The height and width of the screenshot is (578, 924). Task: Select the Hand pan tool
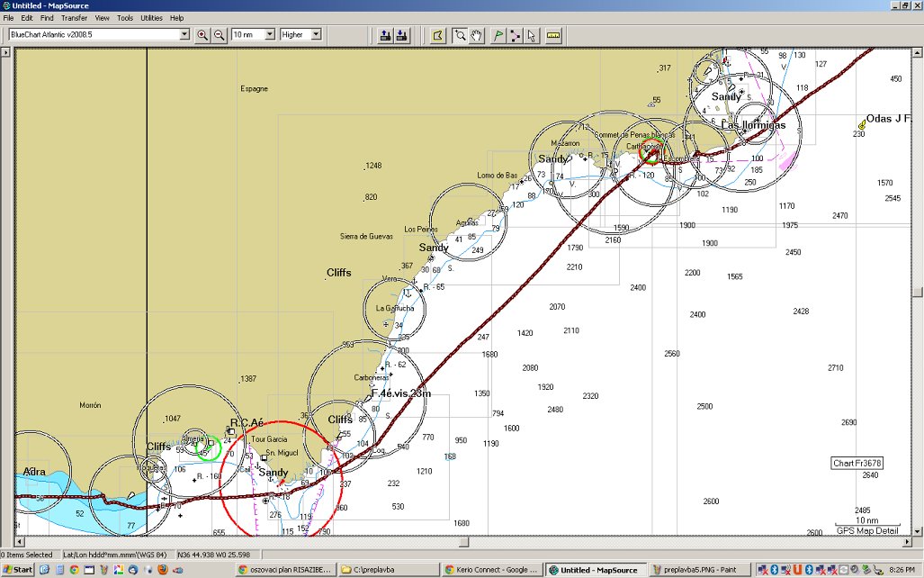click(x=475, y=35)
